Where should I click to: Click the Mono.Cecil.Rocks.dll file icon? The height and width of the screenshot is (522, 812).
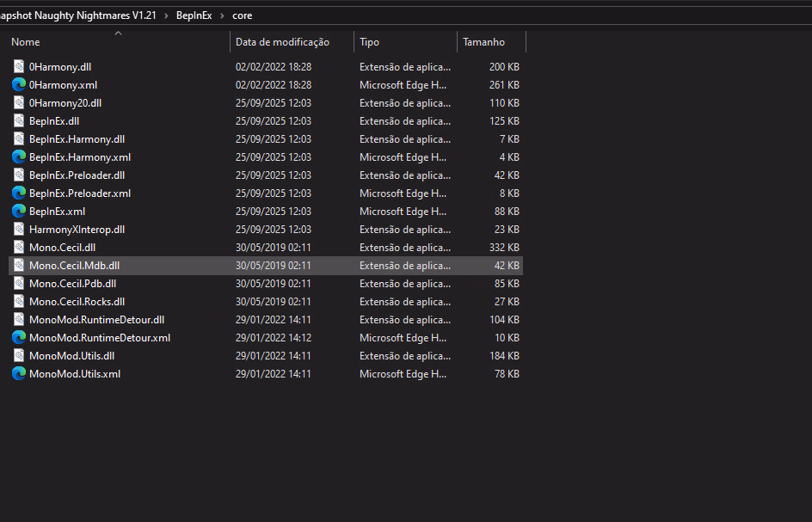[19, 301]
